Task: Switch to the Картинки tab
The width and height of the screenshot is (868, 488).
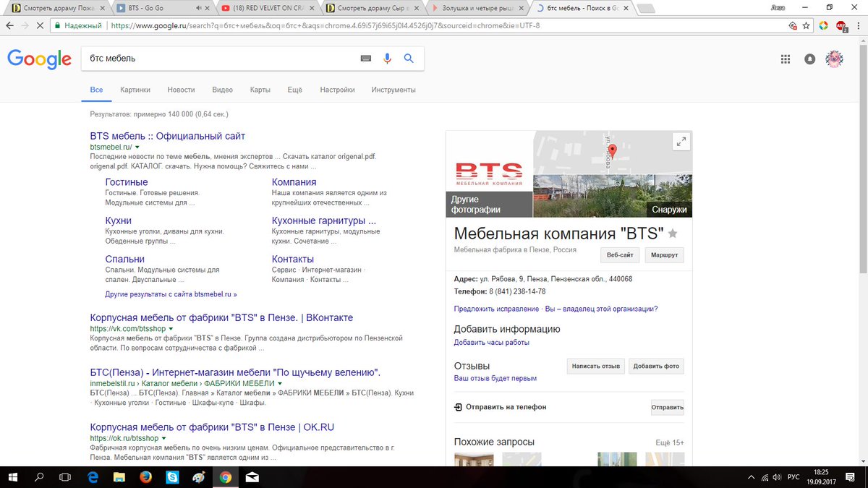Action: pos(135,90)
